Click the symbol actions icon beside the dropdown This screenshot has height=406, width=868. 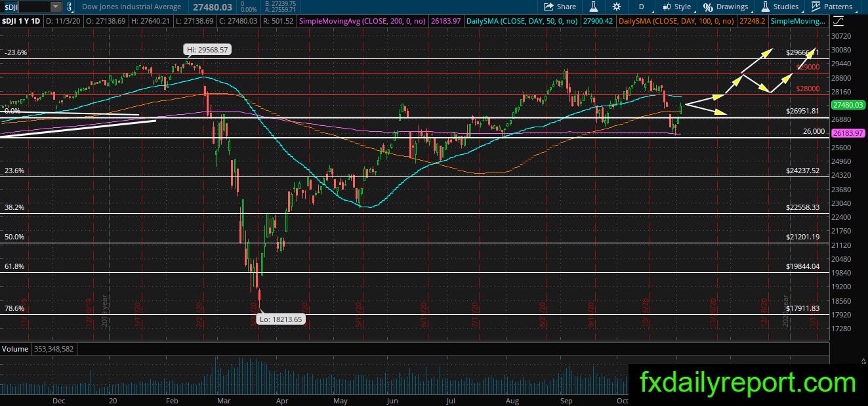(69, 7)
